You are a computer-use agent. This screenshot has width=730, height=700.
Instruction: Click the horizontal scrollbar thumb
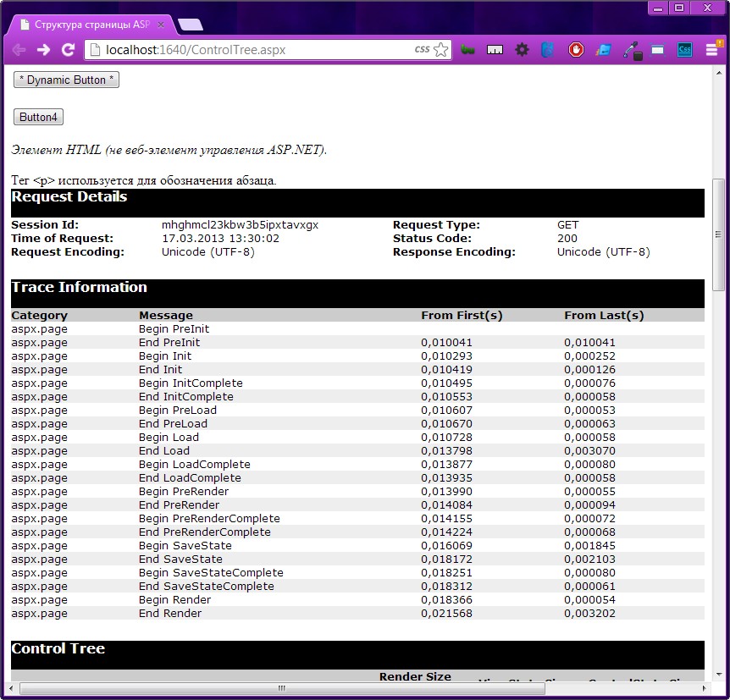point(282,688)
